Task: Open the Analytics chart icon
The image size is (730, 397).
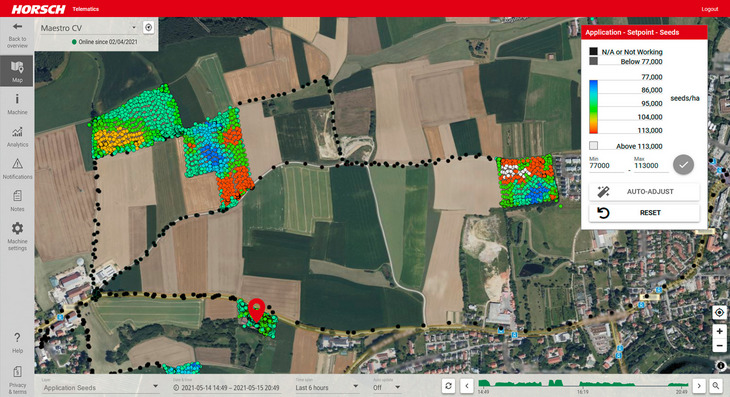Action: pyautogui.click(x=17, y=132)
